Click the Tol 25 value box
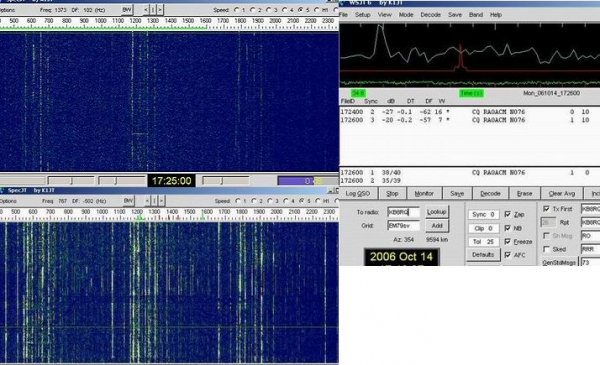 [483, 242]
